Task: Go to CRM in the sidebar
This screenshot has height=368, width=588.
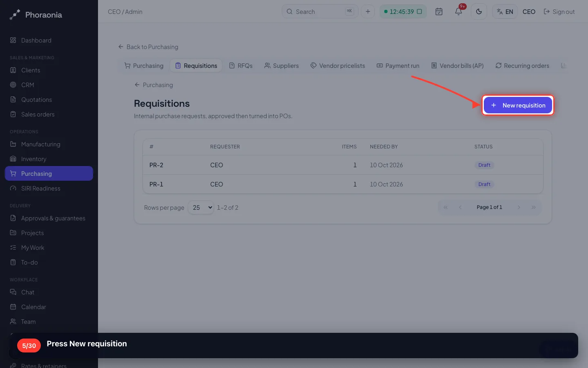Action: click(x=49, y=85)
